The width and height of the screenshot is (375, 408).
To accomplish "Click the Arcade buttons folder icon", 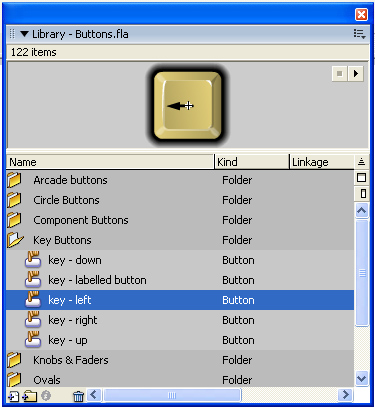I will click(x=14, y=180).
